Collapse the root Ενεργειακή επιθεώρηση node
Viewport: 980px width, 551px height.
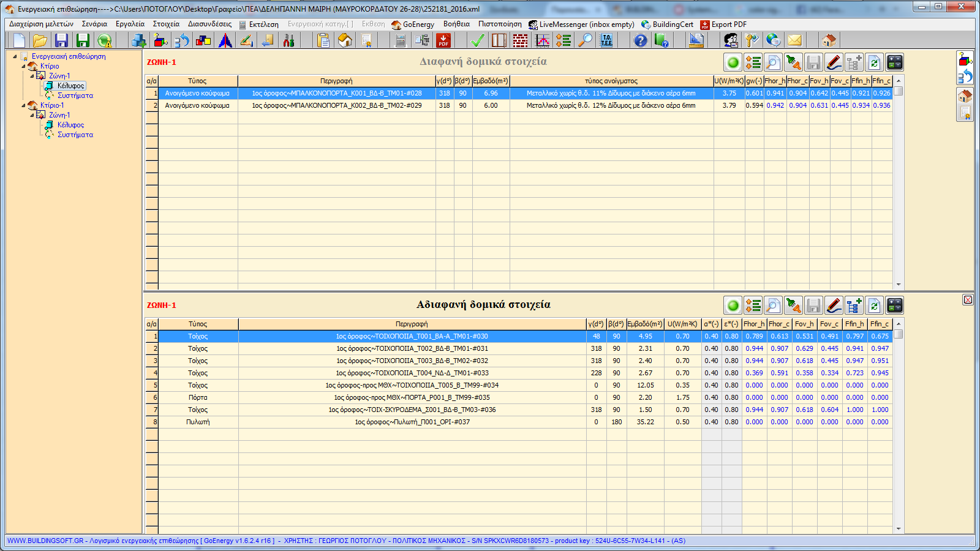(x=15, y=56)
